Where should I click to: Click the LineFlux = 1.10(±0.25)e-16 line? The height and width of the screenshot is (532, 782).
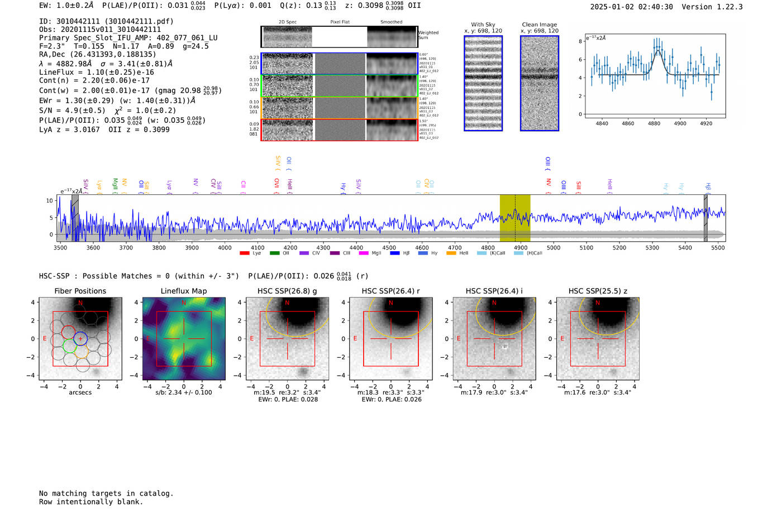click(x=97, y=73)
